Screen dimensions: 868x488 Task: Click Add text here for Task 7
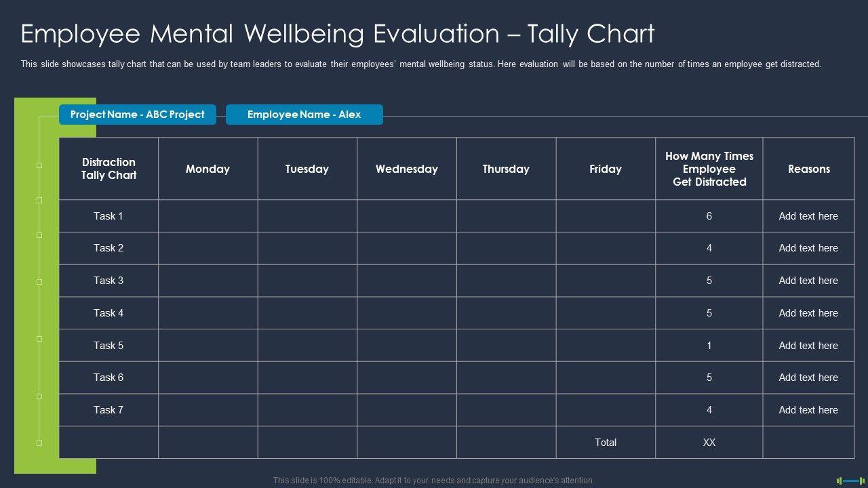808,410
